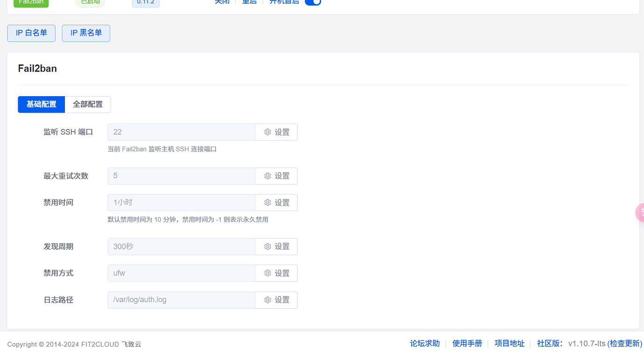The image size is (644, 353).
Task: Open the 项目地址 project page
Action: point(509,343)
